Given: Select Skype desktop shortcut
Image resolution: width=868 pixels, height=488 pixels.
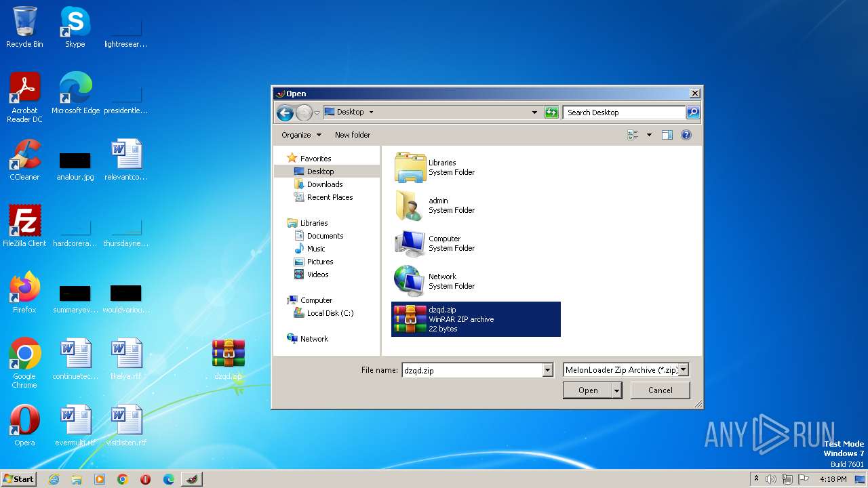Looking at the screenshot, I should pos(75,27).
